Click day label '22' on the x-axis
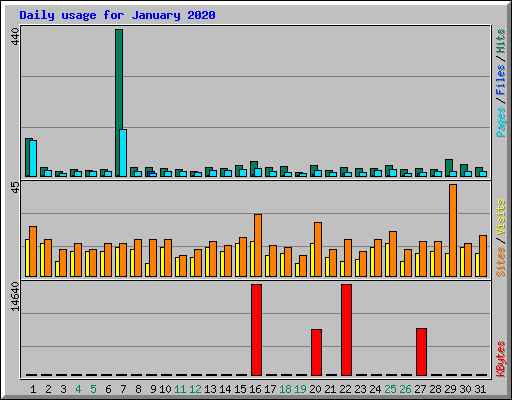 (345, 389)
